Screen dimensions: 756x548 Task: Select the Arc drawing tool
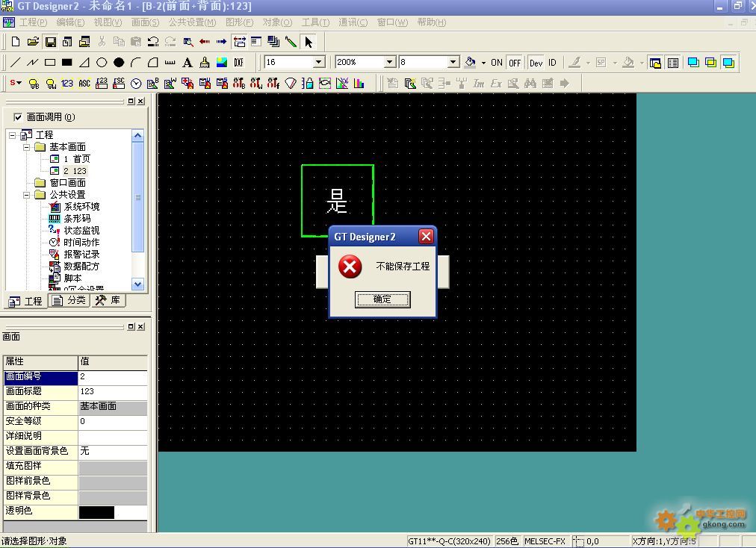tap(135, 63)
